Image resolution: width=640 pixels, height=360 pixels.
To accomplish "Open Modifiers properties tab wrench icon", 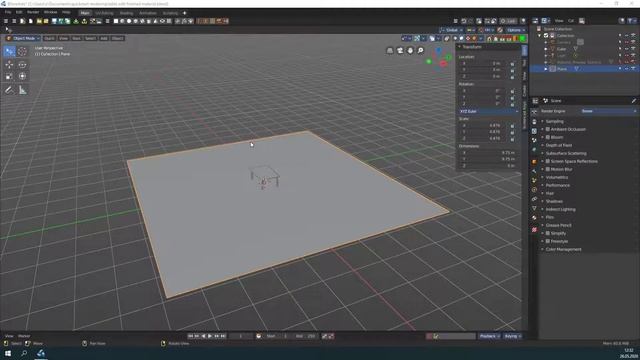I will point(534,171).
